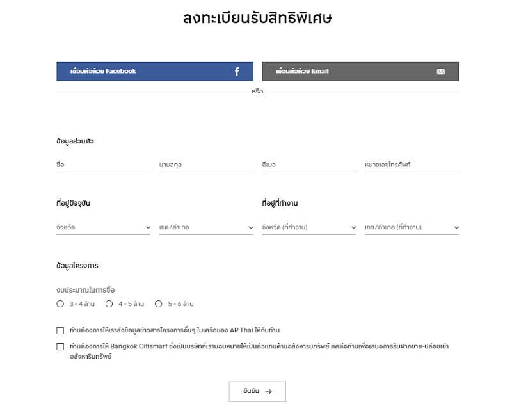Connect with the Facebook button
Screen dimensions: 512x420
(155, 72)
